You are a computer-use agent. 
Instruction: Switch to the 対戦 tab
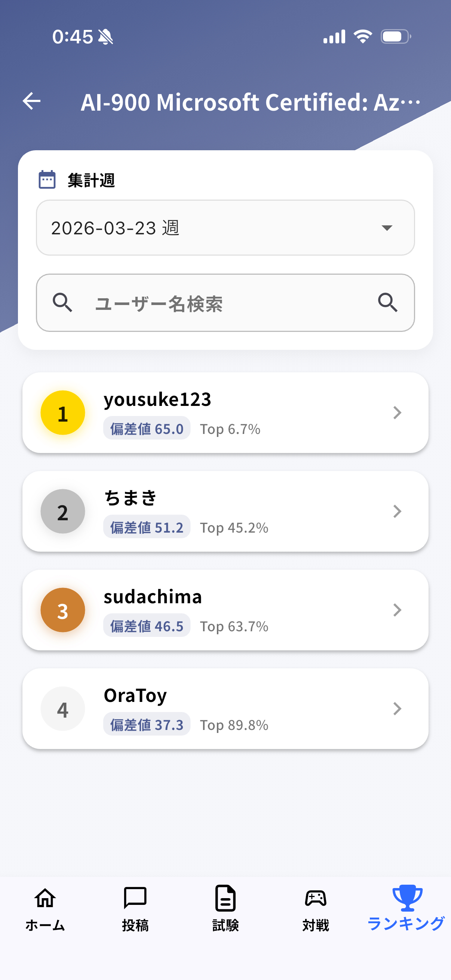point(316,909)
